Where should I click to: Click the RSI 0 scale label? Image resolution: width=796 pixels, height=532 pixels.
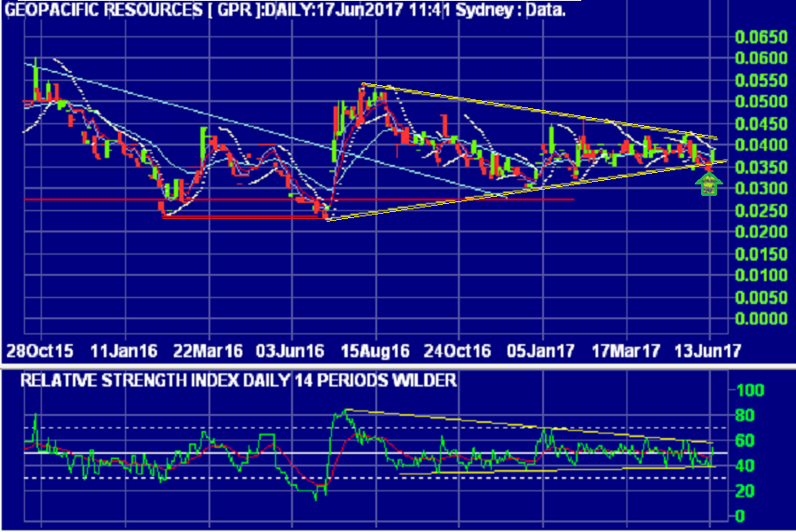click(740, 516)
